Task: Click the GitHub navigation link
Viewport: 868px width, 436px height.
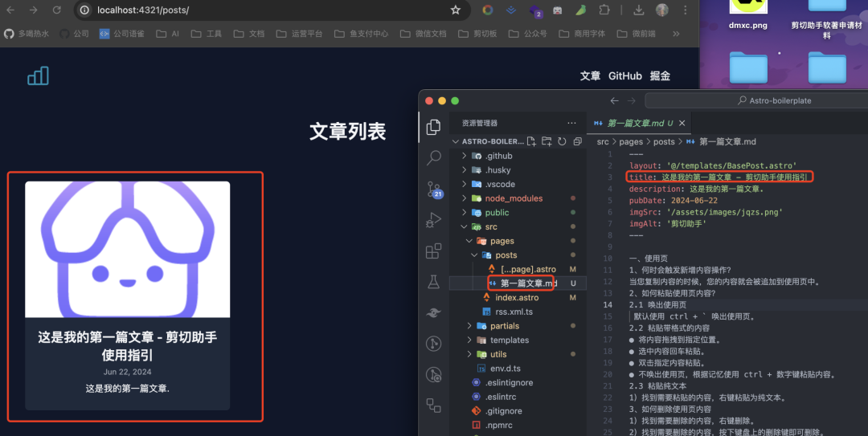Action: pyautogui.click(x=624, y=75)
